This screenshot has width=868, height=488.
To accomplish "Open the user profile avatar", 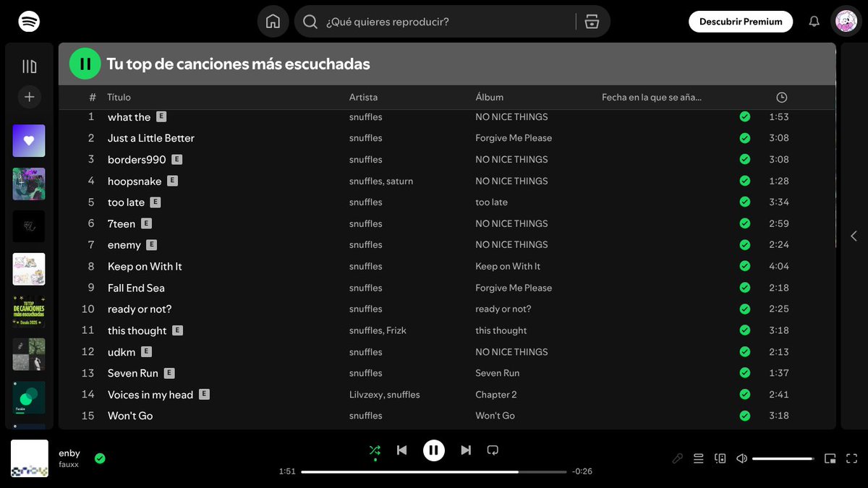I will 846,22.
